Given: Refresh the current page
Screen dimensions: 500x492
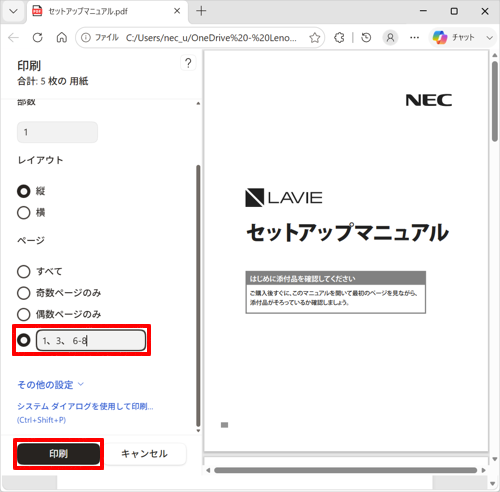Looking at the screenshot, I should 38,38.
